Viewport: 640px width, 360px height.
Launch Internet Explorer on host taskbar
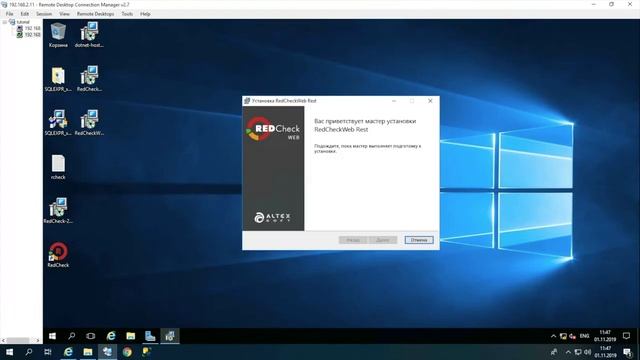(68, 352)
